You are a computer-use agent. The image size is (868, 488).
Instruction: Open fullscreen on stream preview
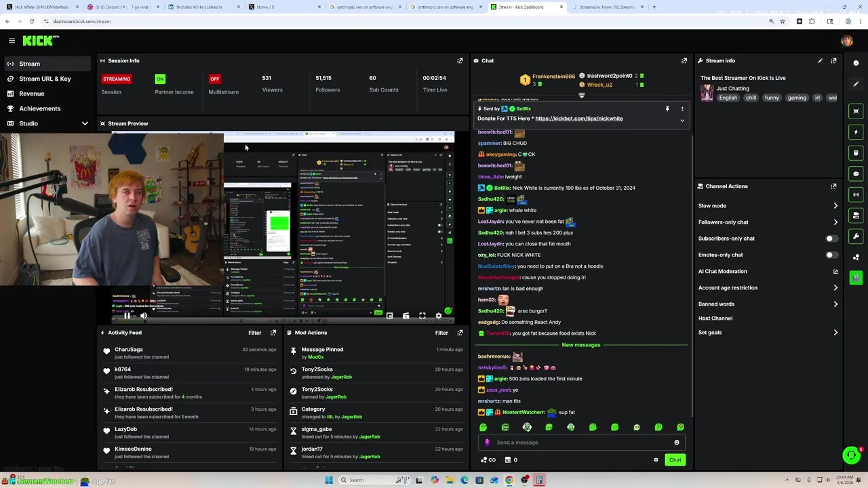click(x=422, y=316)
